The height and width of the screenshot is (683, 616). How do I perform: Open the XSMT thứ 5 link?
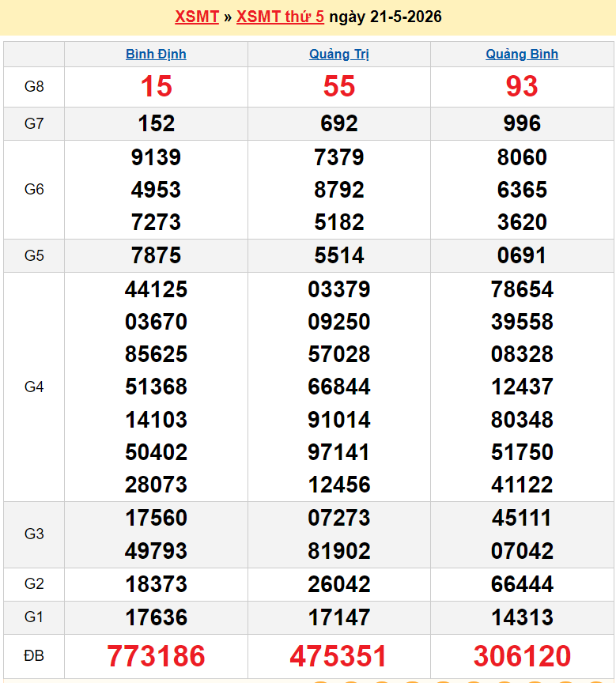click(x=280, y=17)
